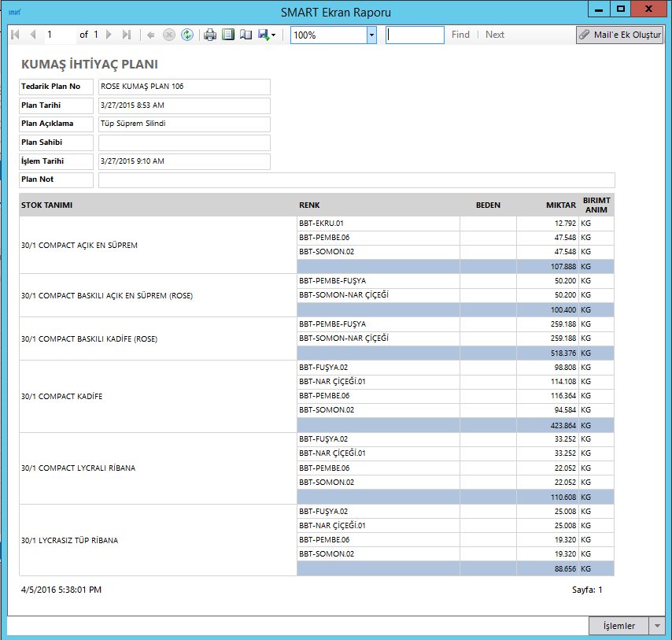Go to first page of report
Image resolution: width=672 pixels, height=640 pixels.
15,35
